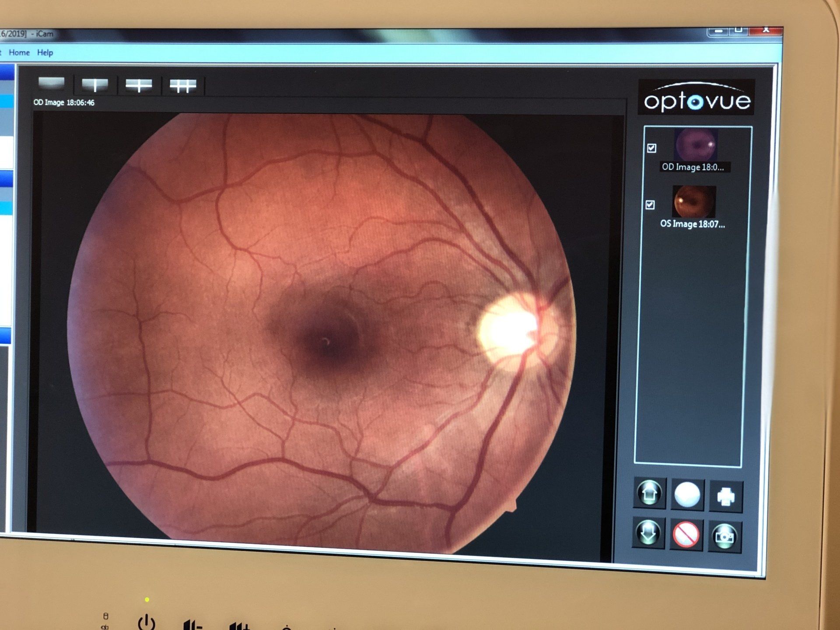Click the OD Image 18:0... label
Image resolution: width=840 pixels, height=630 pixels.
click(x=693, y=167)
